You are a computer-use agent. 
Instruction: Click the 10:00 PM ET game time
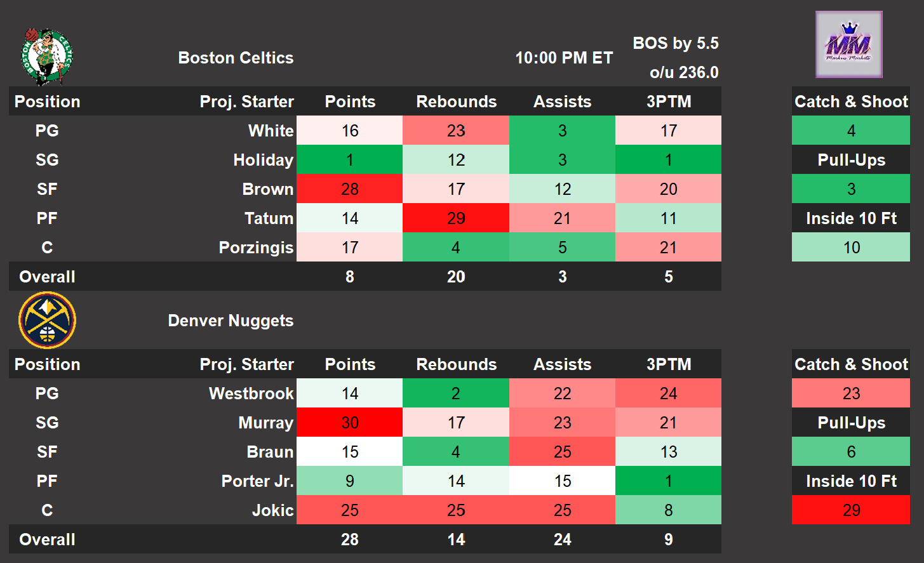(x=564, y=58)
